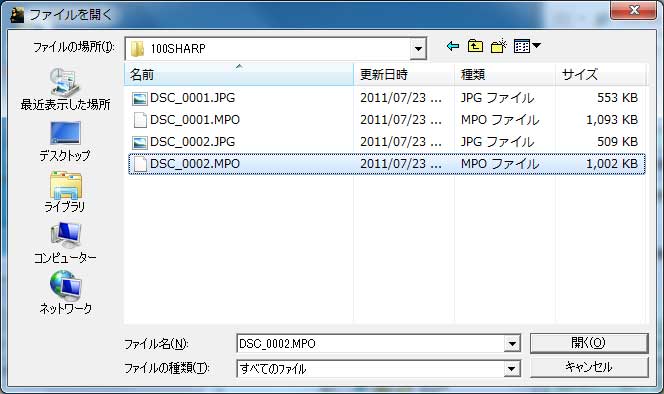Click the 1,093 KB size cell
This screenshot has height=394, width=664.
(612, 120)
